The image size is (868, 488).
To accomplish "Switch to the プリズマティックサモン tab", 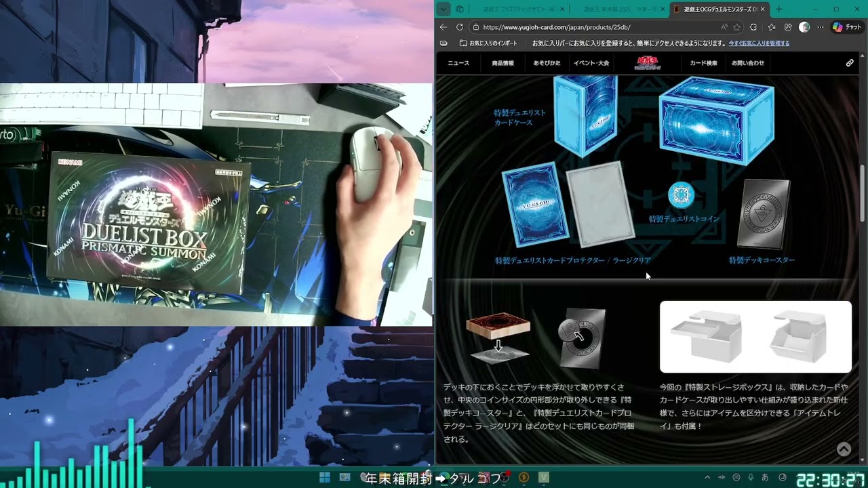I will point(520,9).
